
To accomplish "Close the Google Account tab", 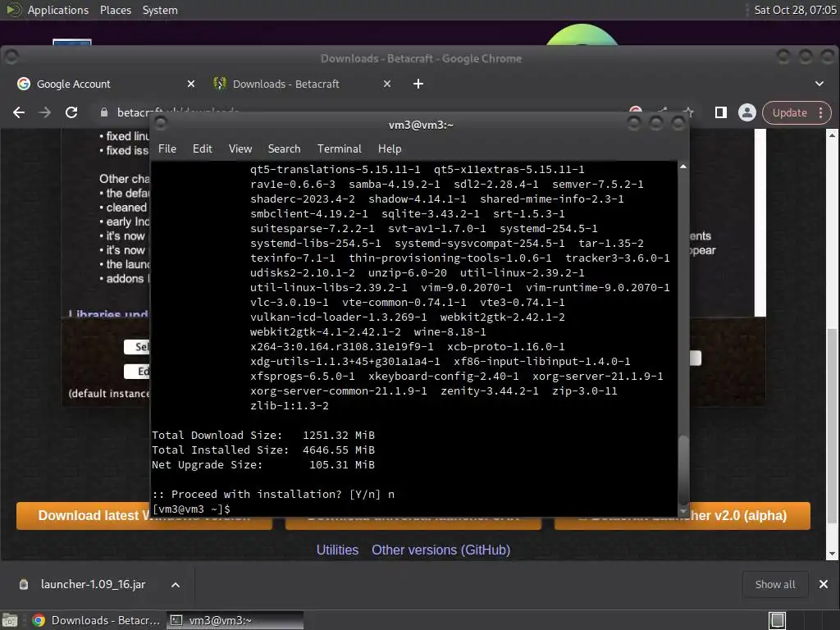I will 190,84.
